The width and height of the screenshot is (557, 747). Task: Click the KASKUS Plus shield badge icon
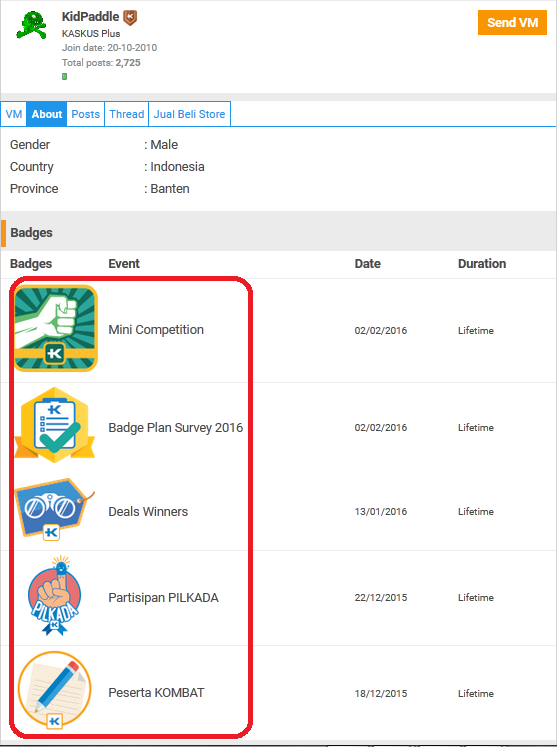[x=130, y=18]
